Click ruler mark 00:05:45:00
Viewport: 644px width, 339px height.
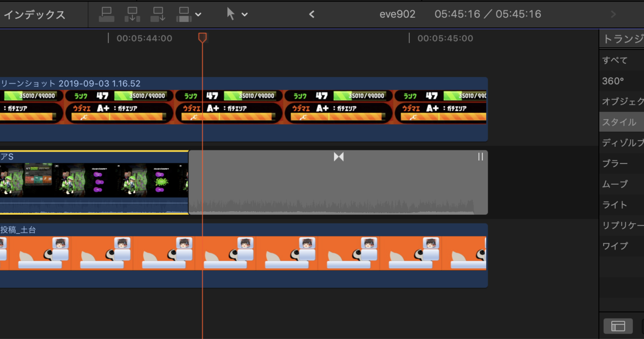tap(445, 38)
